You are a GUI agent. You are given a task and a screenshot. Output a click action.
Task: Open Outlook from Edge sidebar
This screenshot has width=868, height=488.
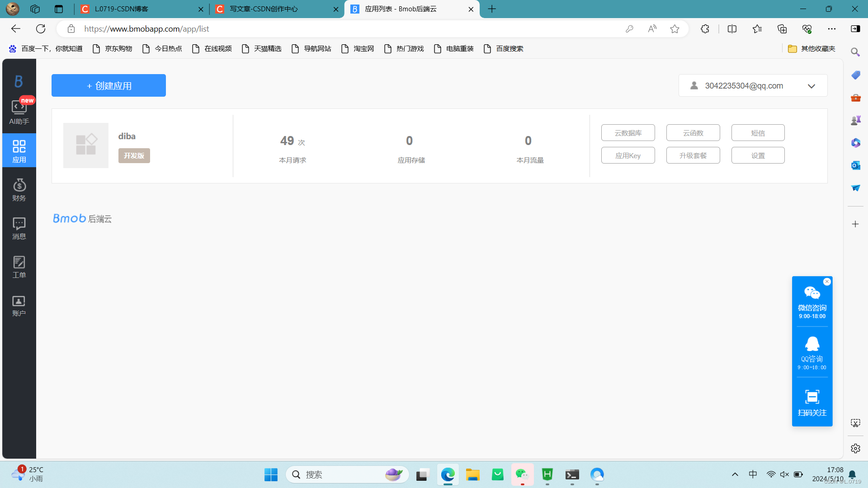[855, 165]
